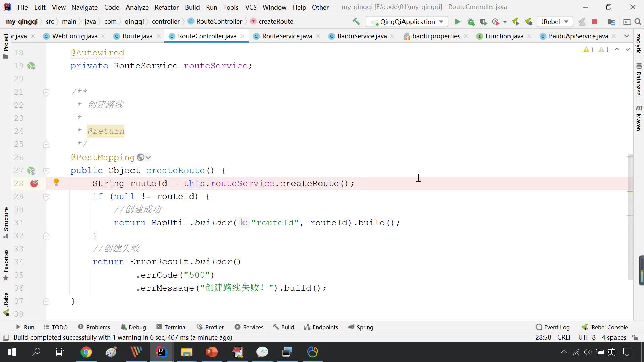
Task: Click the Search Everywhere magnifier icon
Action: point(638,22)
